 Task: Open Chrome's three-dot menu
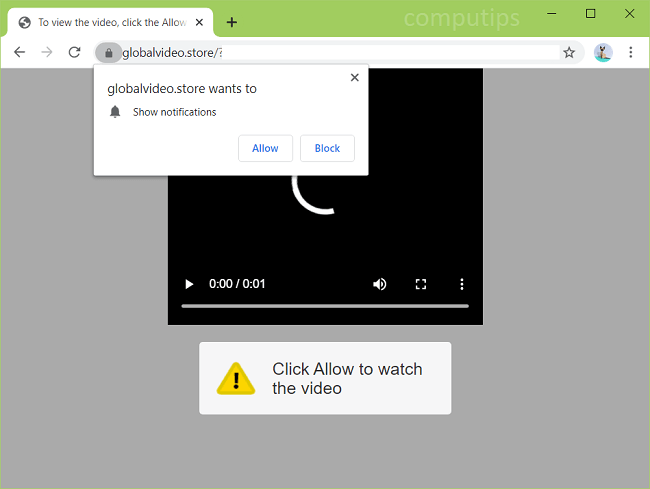(x=631, y=52)
